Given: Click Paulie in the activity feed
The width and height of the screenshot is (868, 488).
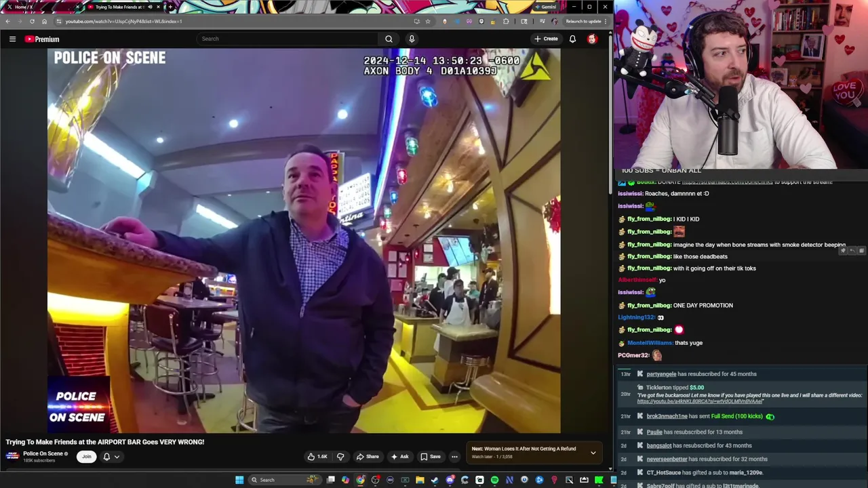Looking at the screenshot, I should point(654,432).
